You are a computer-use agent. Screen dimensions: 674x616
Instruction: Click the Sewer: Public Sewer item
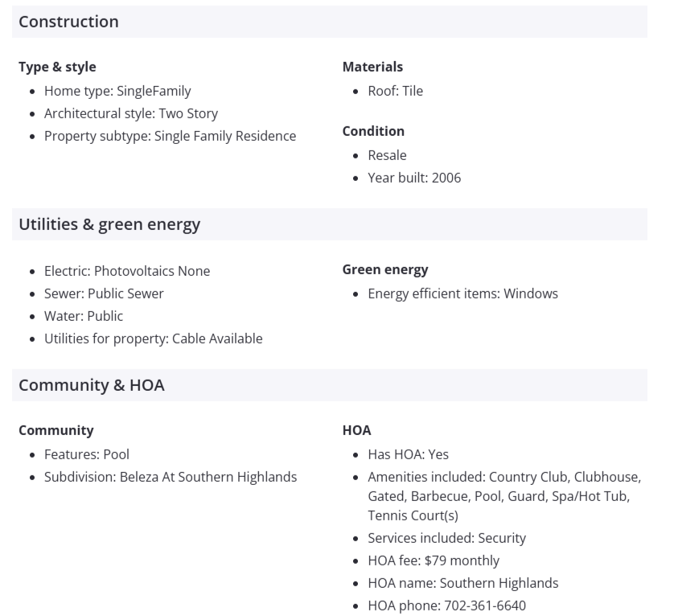click(x=104, y=294)
